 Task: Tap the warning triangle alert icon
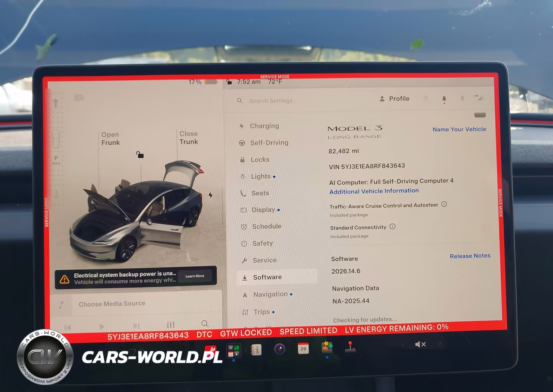(x=64, y=279)
